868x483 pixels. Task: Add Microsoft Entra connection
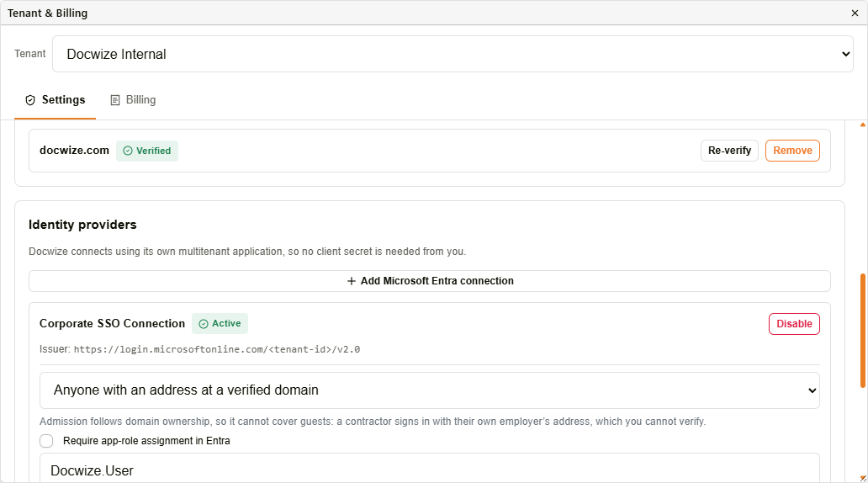click(x=429, y=281)
